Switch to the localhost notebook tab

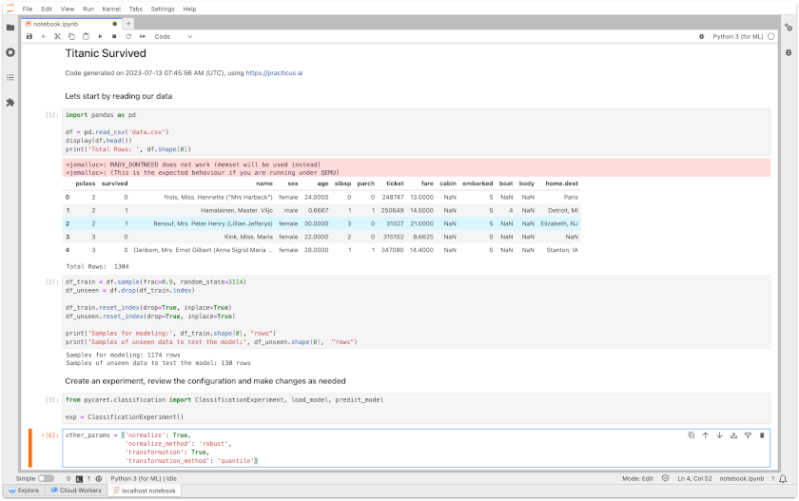click(x=145, y=491)
